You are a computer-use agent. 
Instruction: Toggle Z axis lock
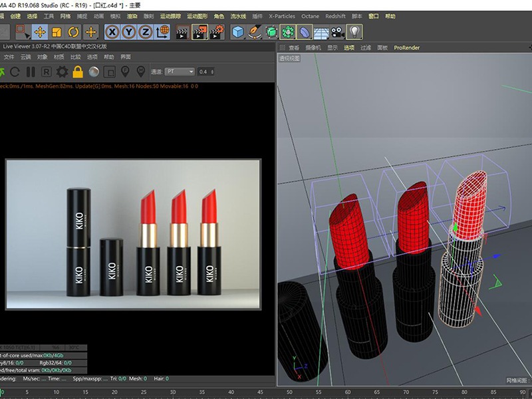(146, 32)
